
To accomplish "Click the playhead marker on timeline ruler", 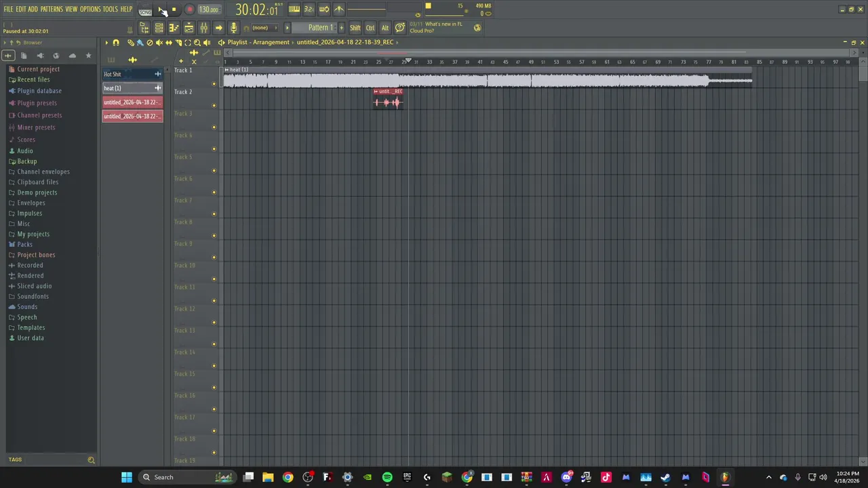I will 408,61.
